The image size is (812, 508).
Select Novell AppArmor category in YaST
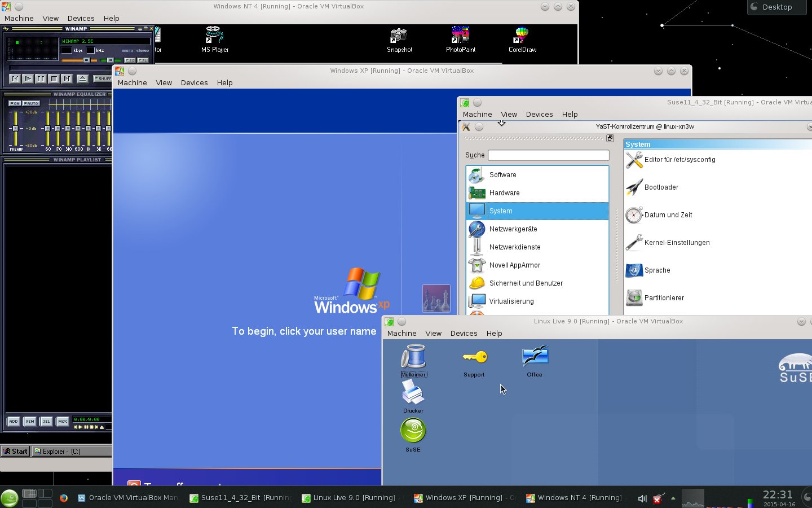click(537, 265)
